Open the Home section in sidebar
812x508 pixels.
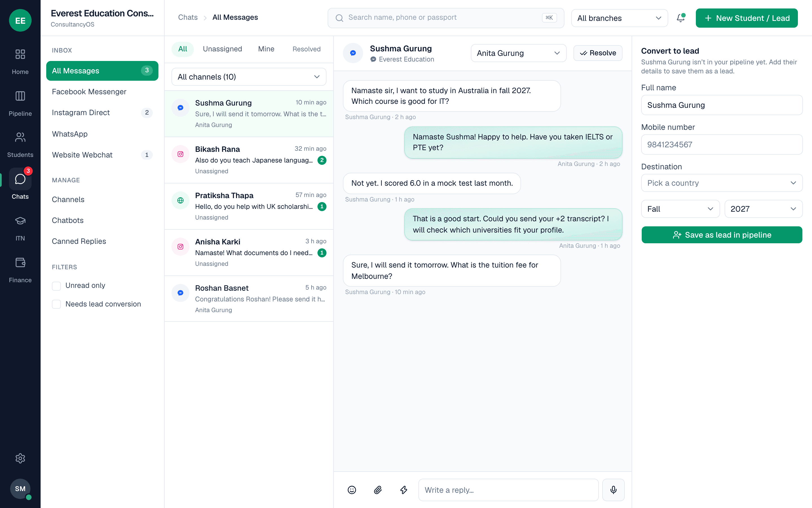tap(20, 62)
